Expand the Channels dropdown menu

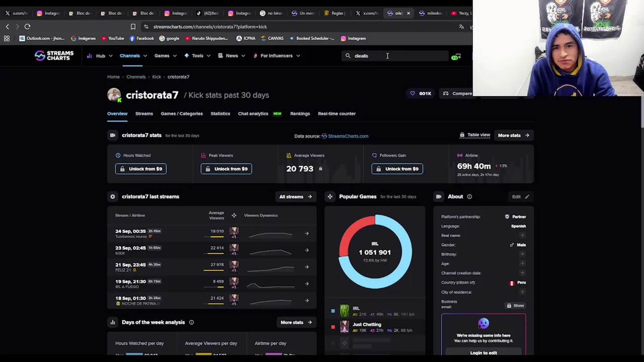pos(133,56)
